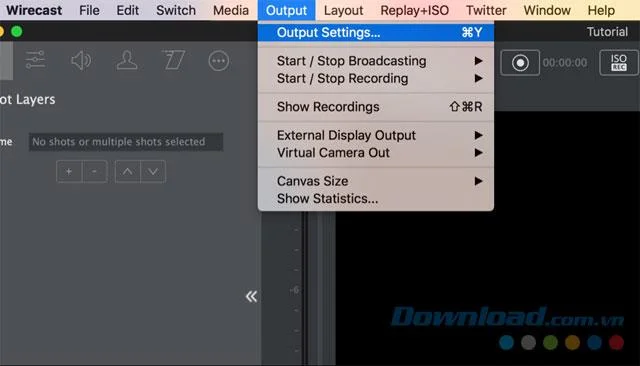Open the Edit menu

point(128,10)
